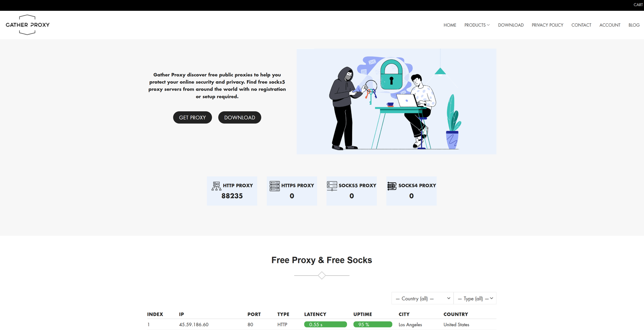
Task: Open the Type (all) dropdown
Action: coord(475,298)
